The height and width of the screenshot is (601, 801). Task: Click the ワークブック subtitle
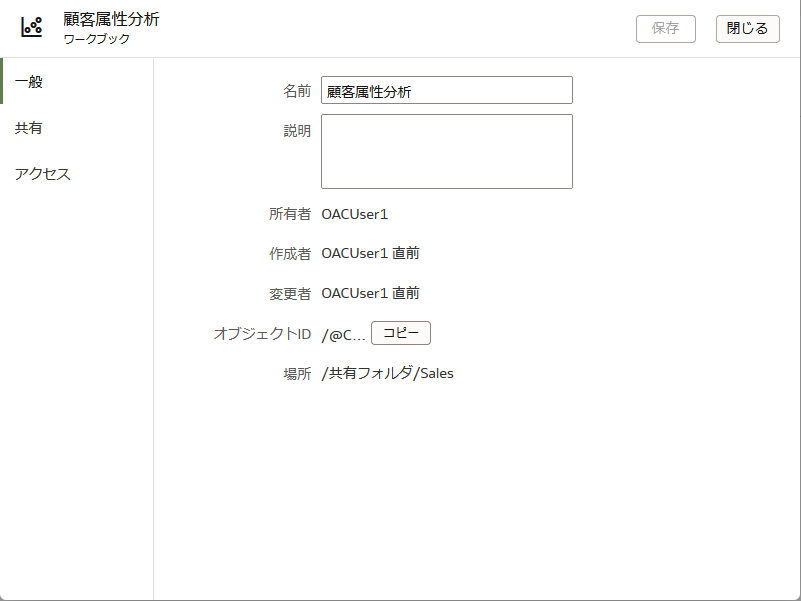point(97,39)
